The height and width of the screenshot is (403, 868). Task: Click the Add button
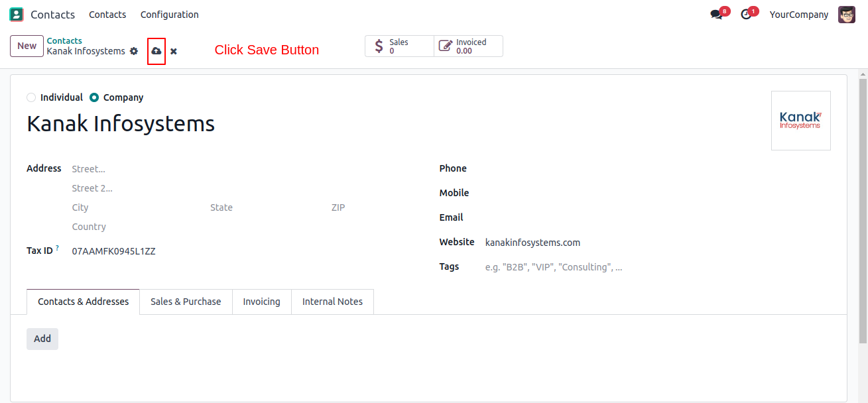(42, 339)
